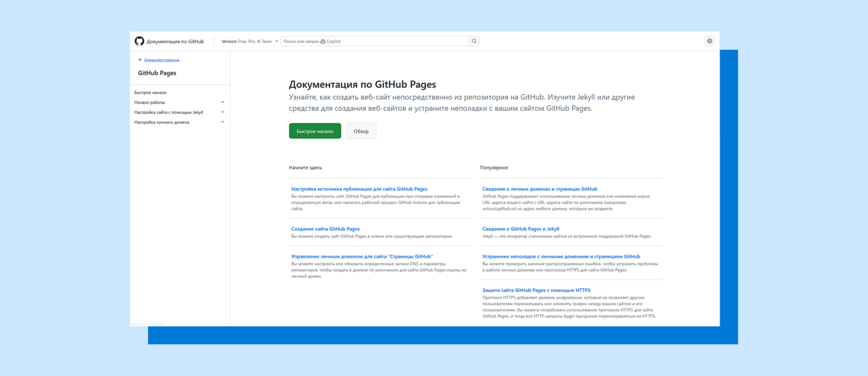The height and width of the screenshot is (376, 868).
Task: Open Сведения о GitHub Pages и Jekyll link
Action: pyautogui.click(x=521, y=229)
